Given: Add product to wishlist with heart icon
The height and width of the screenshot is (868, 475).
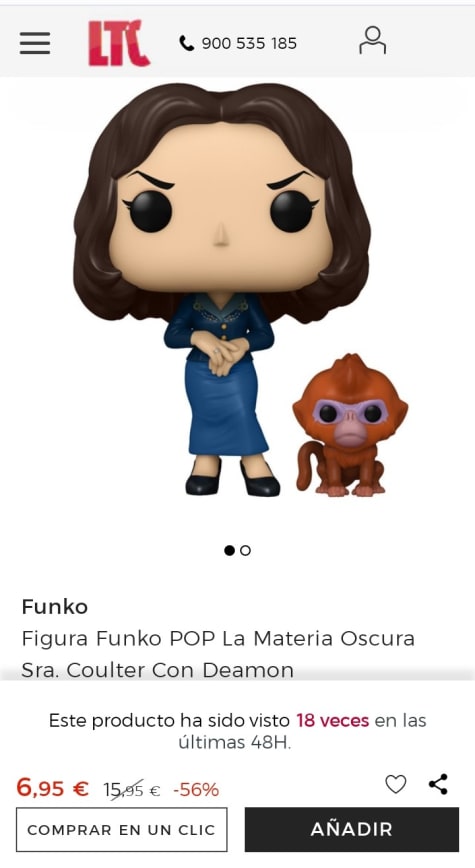Looking at the screenshot, I should coord(395,784).
